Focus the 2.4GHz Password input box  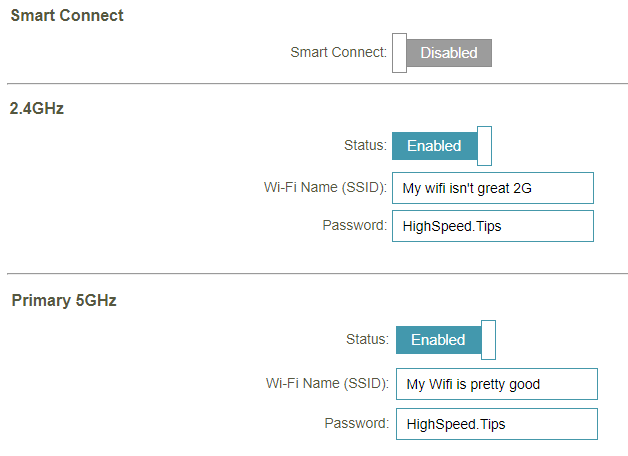point(493,226)
